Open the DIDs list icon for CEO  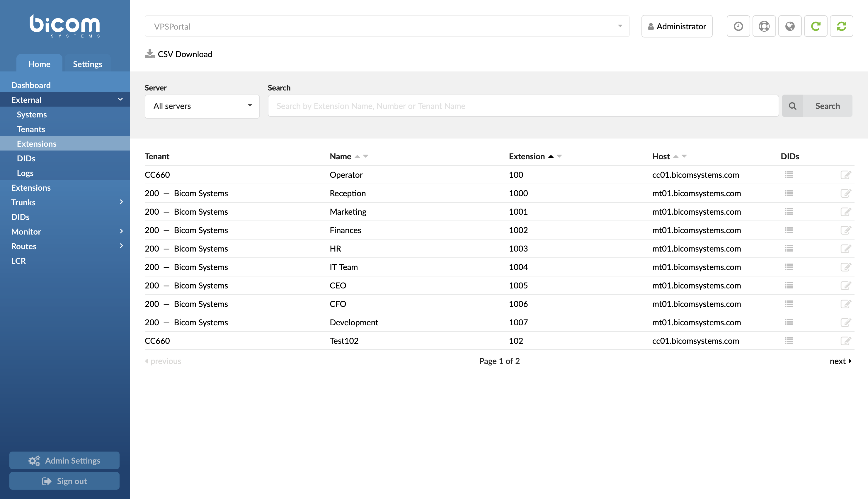coord(789,286)
